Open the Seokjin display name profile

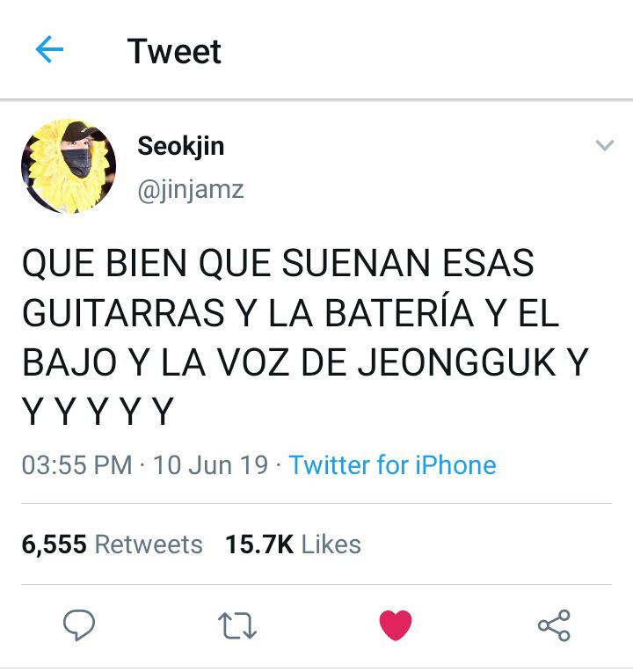[x=181, y=146]
